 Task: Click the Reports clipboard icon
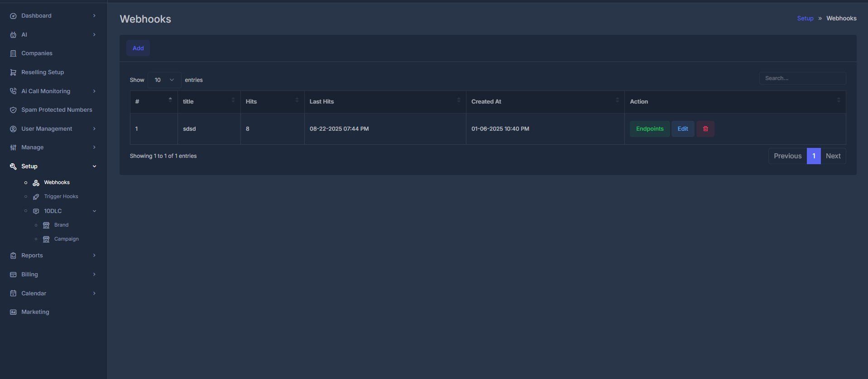pos(13,256)
